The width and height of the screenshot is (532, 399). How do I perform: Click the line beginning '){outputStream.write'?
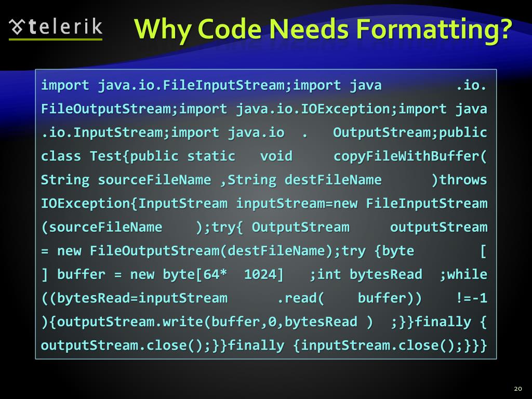coord(264,322)
